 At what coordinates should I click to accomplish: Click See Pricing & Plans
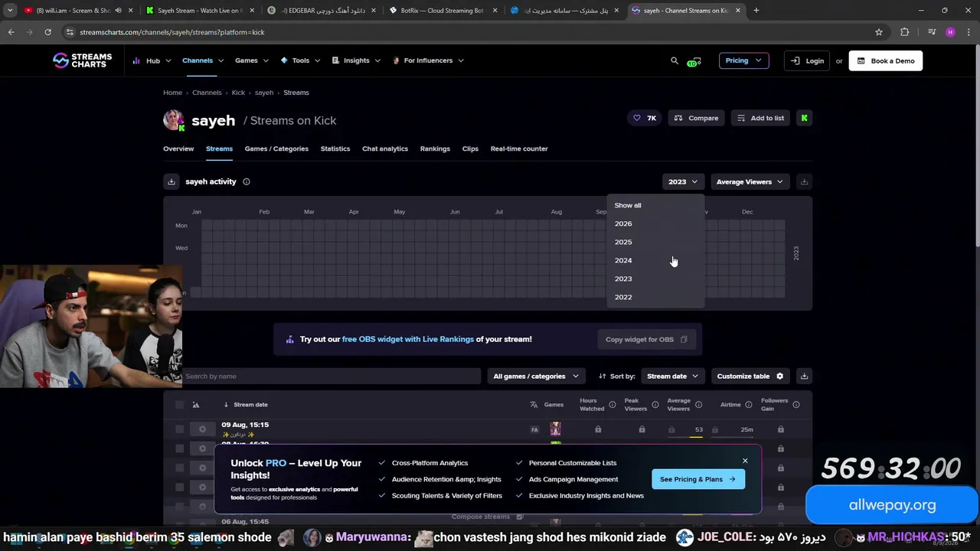[x=697, y=479]
